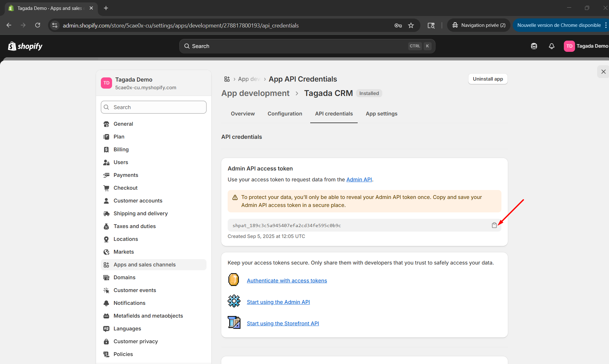
Task: Click the Uninstall app button
Action: (x=488, y=79)
